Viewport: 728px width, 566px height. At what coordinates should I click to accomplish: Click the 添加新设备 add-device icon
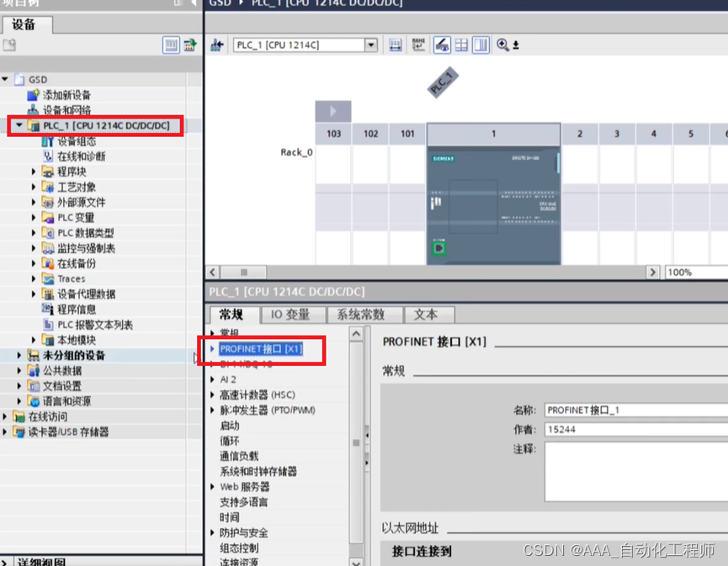(33, 95)
